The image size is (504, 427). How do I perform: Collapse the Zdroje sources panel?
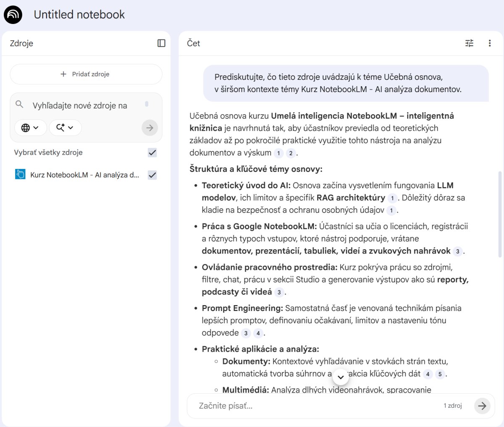pyautogui.click(x=161, y=43)
